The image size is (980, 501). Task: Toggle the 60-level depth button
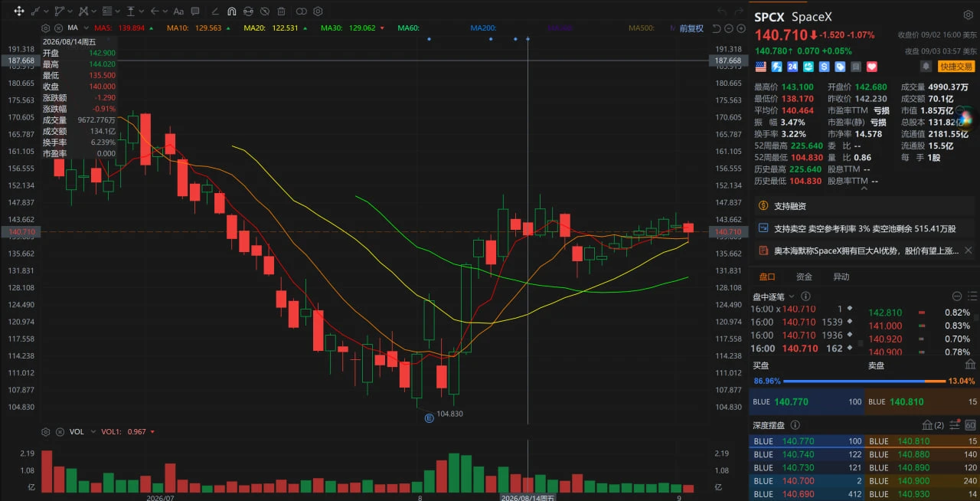pos(970,425)
